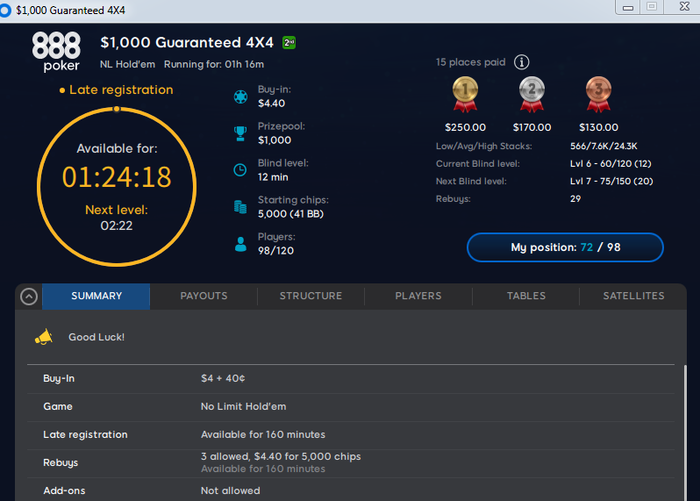700x501 pixels.
Task: Click the silver second place medal
Action: pos(532,94)
